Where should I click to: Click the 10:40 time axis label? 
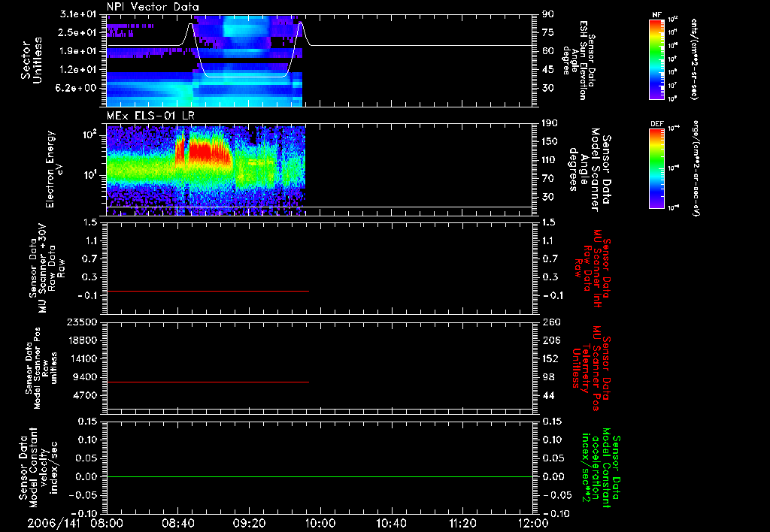[391, 523]
